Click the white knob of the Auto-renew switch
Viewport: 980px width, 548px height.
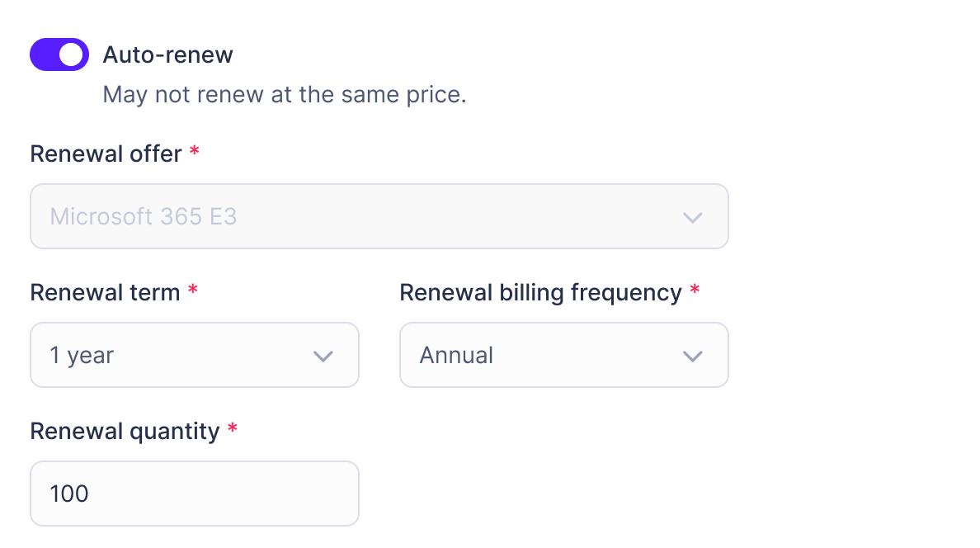pyautogui.click(x=72, y=54)
